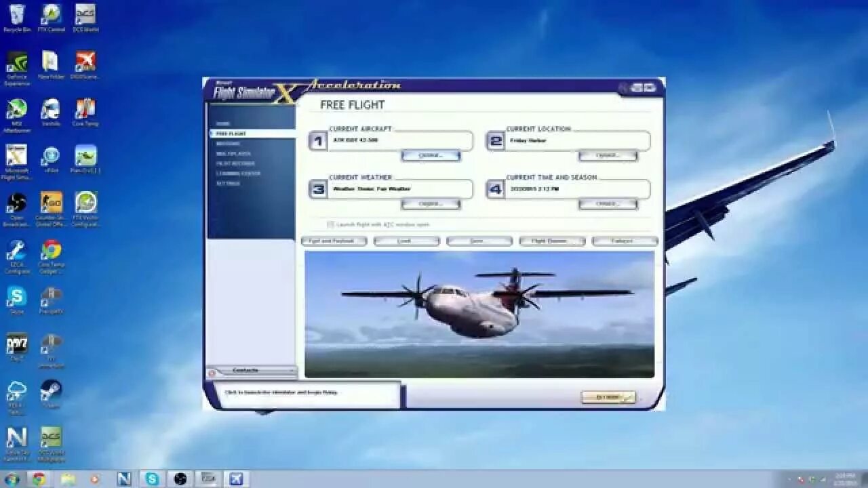Click the Friday Harbor location text
868x488 pixels.
click(x=528, y=140)
